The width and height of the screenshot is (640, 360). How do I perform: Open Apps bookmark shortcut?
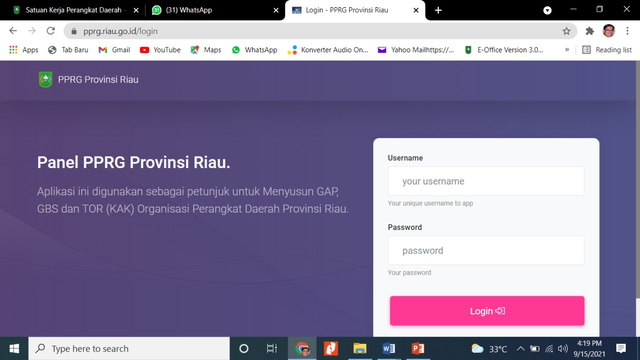(24, 50)
